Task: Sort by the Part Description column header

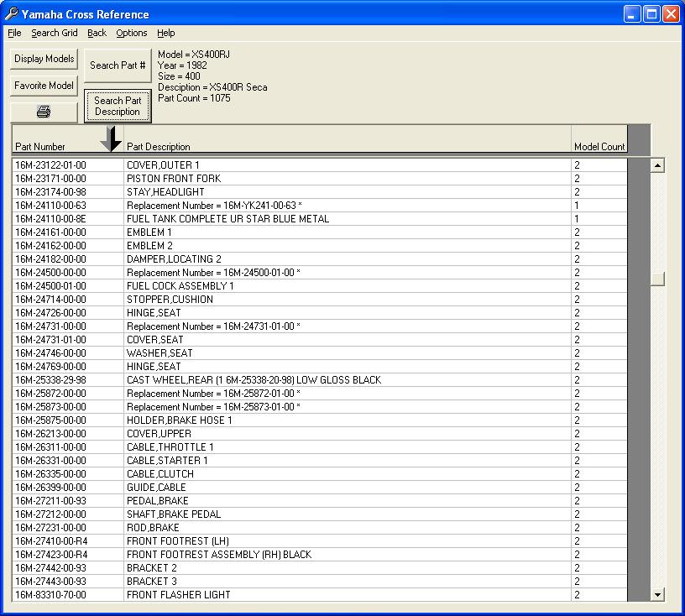Action: 348,139
